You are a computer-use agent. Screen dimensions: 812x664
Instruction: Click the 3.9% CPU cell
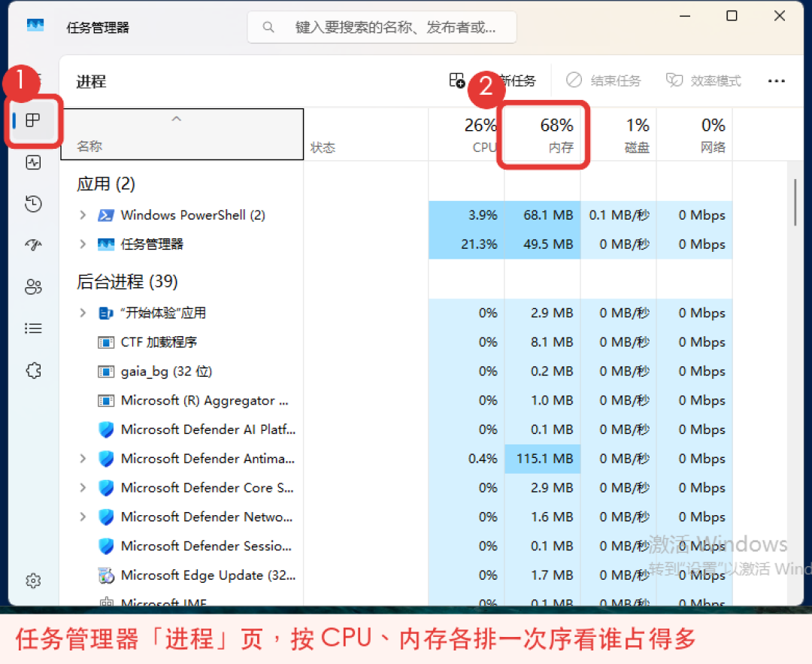[466, 215]
